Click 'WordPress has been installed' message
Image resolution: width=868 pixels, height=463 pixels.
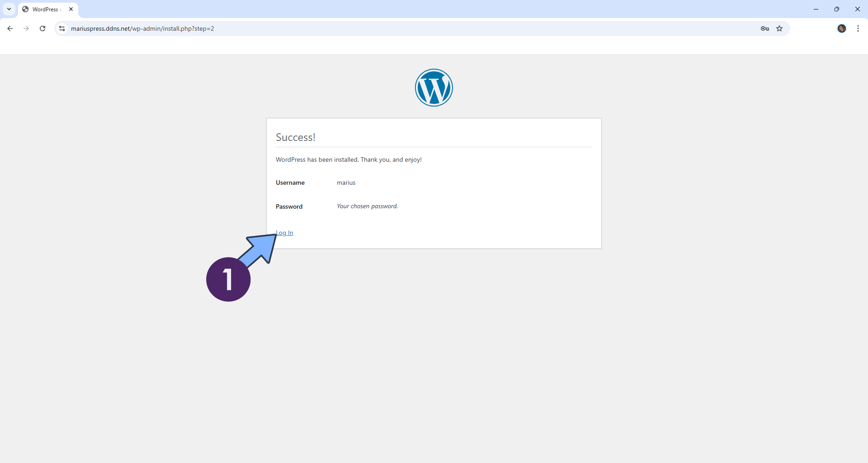click(349, 160)
